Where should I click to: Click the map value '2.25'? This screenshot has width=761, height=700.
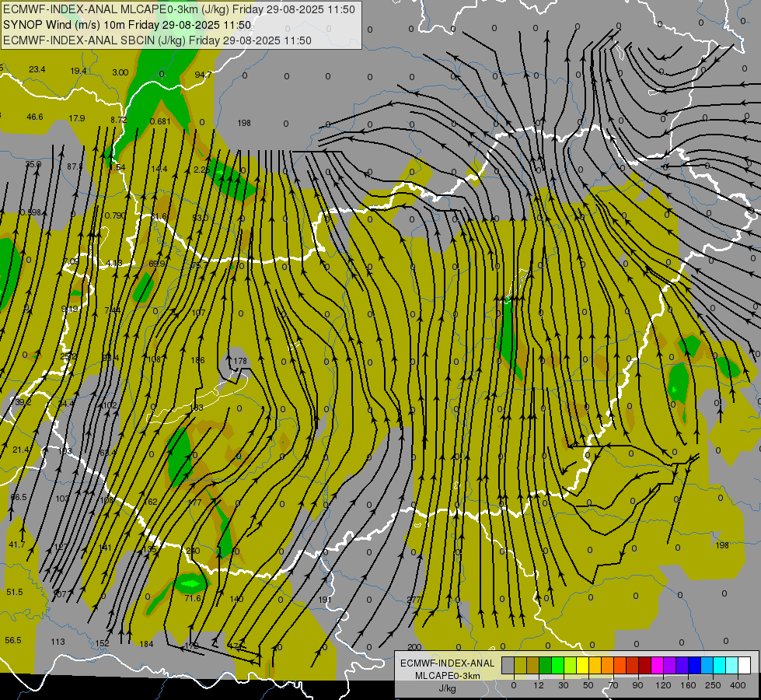201,170
